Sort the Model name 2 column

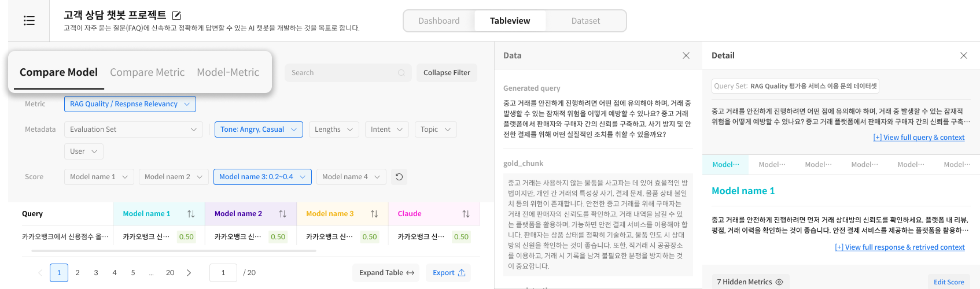(282, 214)
